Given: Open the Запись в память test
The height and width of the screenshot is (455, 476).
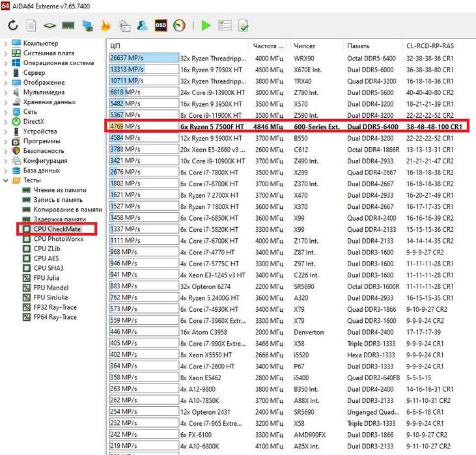Looking at the screenshot, I should (58, 200).
